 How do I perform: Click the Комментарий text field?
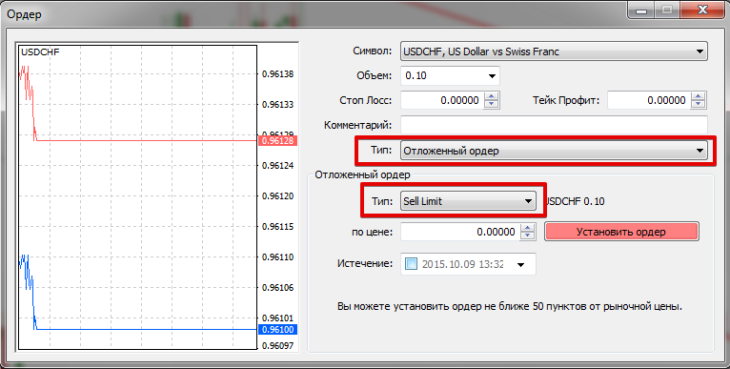554,125
